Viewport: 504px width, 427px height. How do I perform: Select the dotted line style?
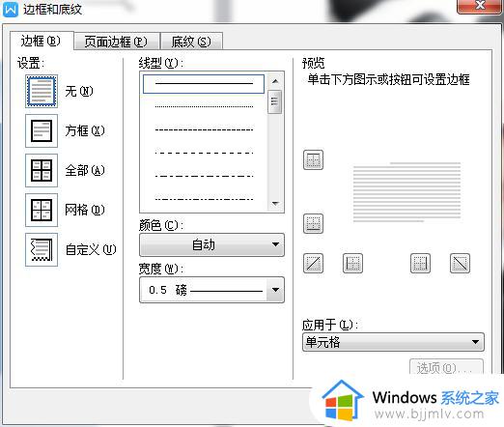(x=204, y=106)
